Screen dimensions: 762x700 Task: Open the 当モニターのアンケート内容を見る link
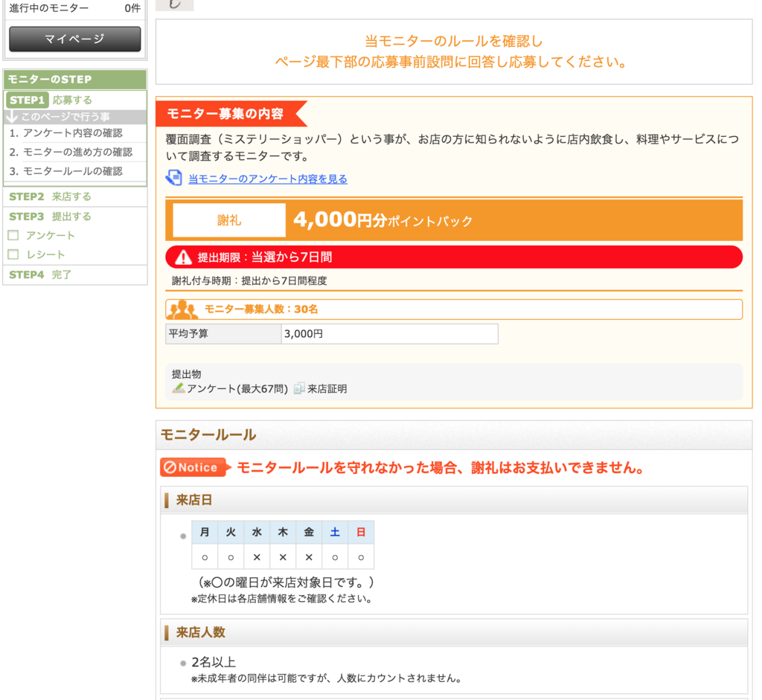(269, 179)
